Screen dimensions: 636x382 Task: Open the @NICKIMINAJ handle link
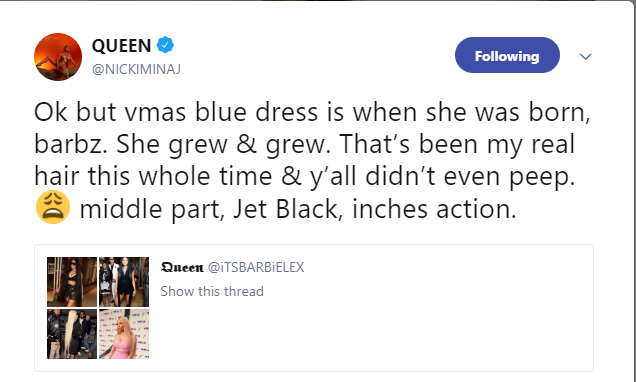point(136,69)
